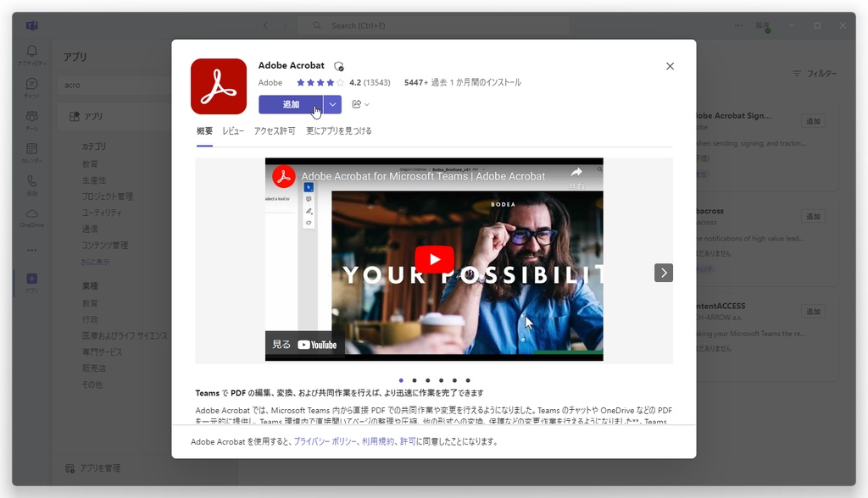Select the first carousel dot
This screenshot has width=868, height=498.
click(401, 380)
